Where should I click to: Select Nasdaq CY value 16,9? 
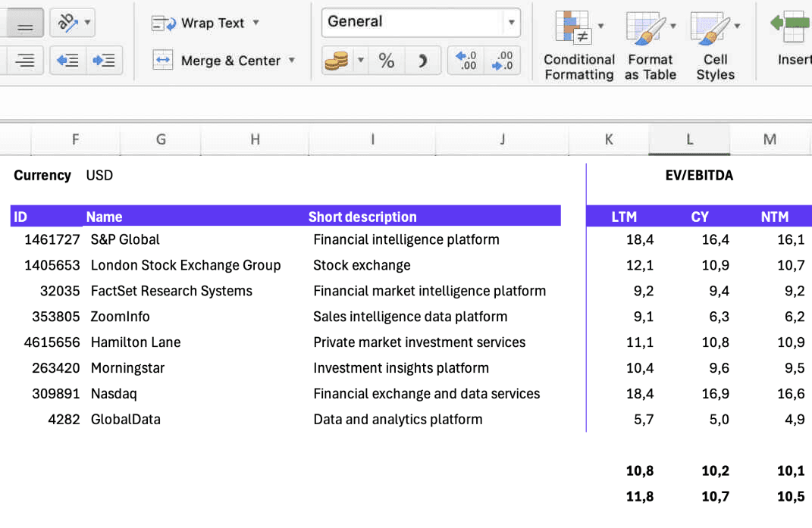pos(715,394)
